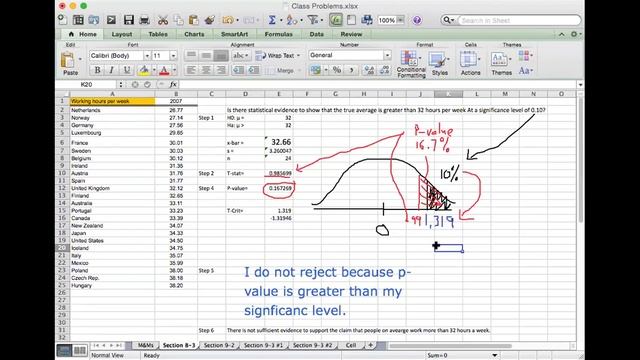Toggle Underline formatting
The height and width of the screenshot is (360, 640).
pos(127,70)
